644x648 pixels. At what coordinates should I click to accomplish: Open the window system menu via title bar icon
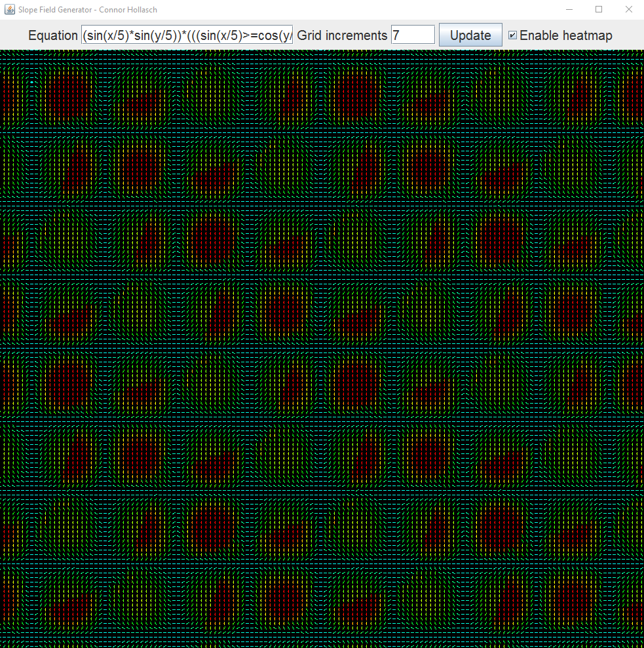(10, 10)
